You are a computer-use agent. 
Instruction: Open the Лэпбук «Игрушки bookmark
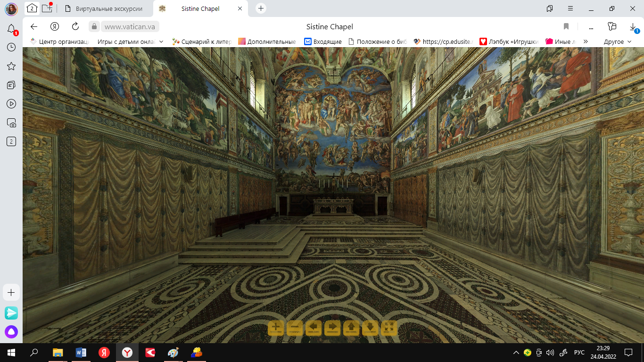509,41
